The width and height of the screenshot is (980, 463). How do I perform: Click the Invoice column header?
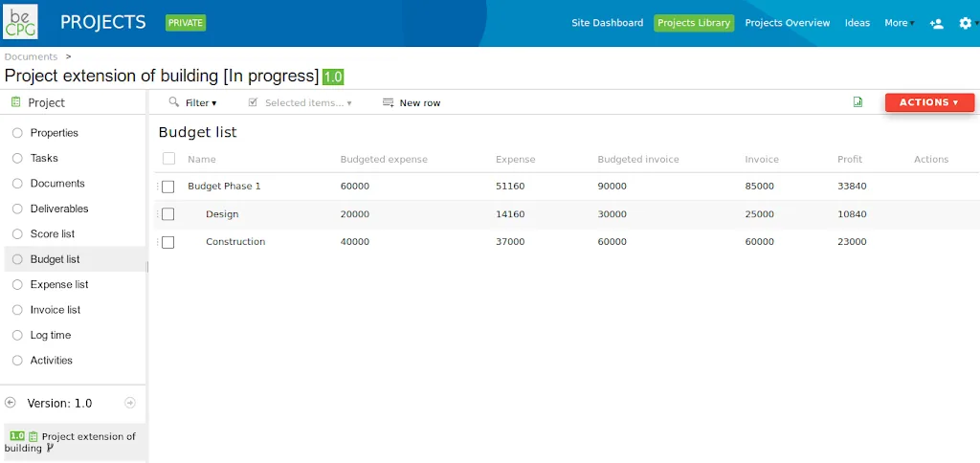762,160
